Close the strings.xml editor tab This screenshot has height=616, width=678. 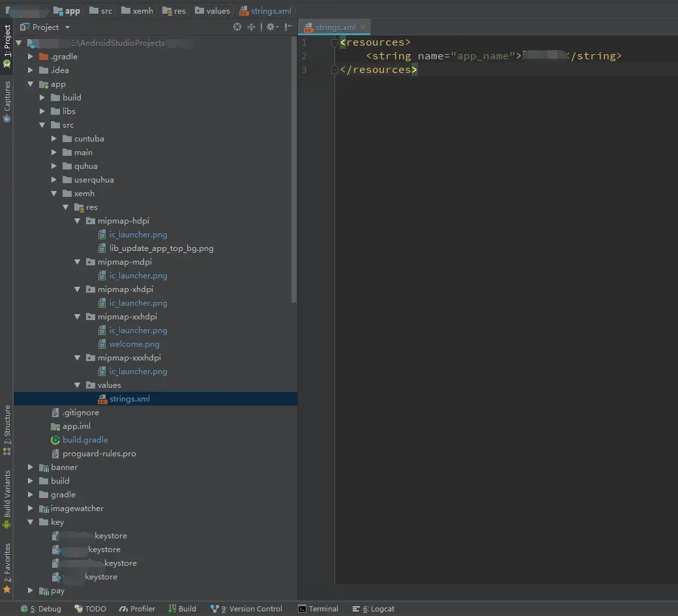click(362, 27)
